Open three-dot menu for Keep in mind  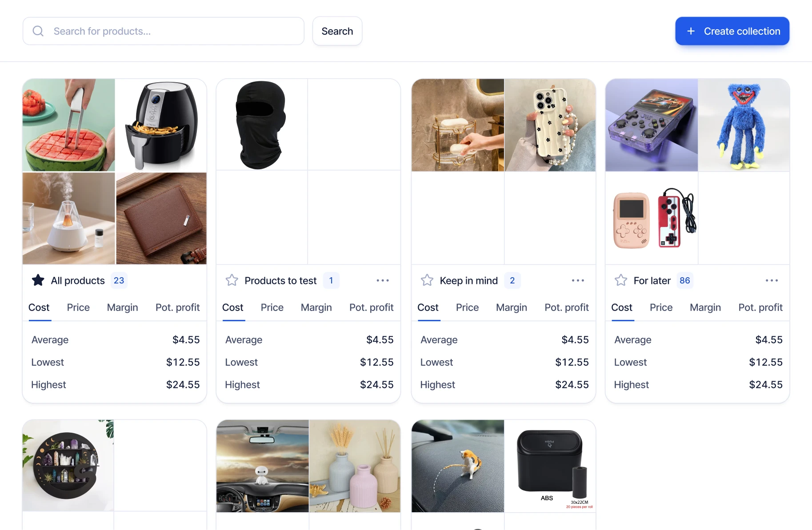coord(578,280)
